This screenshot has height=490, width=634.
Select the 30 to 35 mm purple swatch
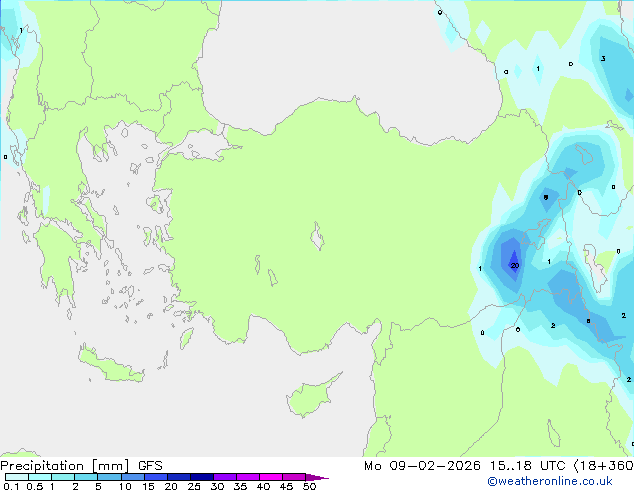pos(225,477)
